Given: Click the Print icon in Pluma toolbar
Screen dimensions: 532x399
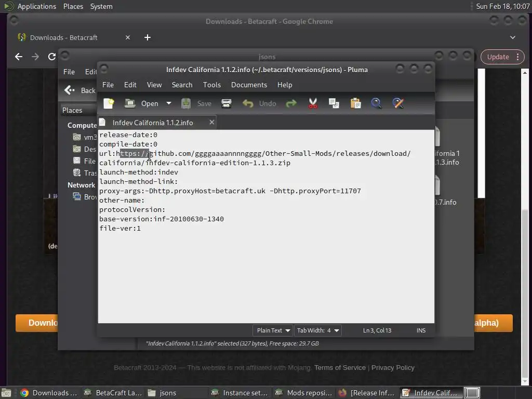Looking at the screenshot, I should [x=227, y=103].
